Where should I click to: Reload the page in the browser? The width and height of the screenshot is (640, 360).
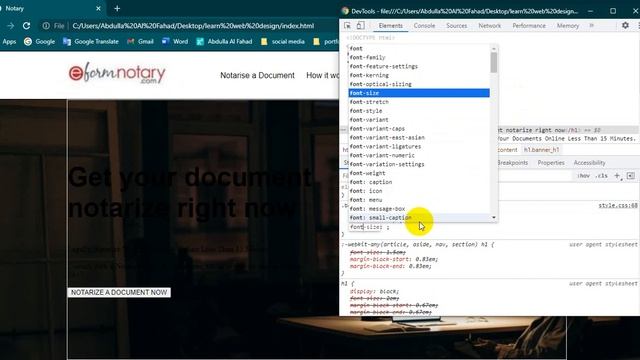coord(27,26)
